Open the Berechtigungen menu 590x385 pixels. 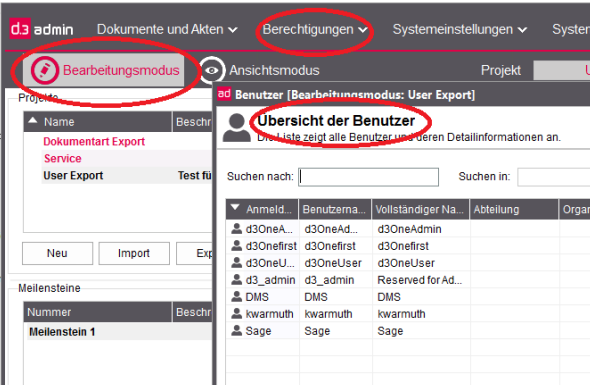(315, 29)
